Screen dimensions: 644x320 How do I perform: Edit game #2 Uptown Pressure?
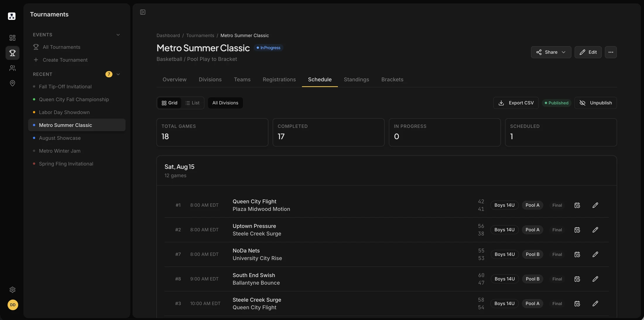click(x=595, y=230)
